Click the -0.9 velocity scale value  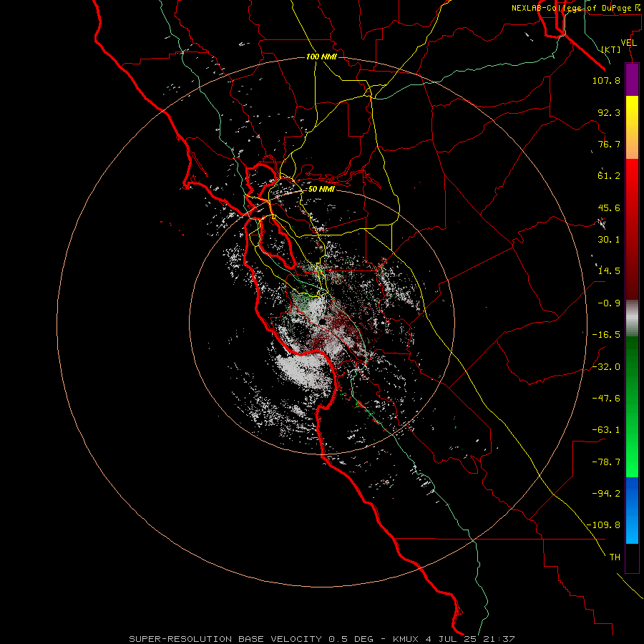pyautogui.click(x=609, y=303)
